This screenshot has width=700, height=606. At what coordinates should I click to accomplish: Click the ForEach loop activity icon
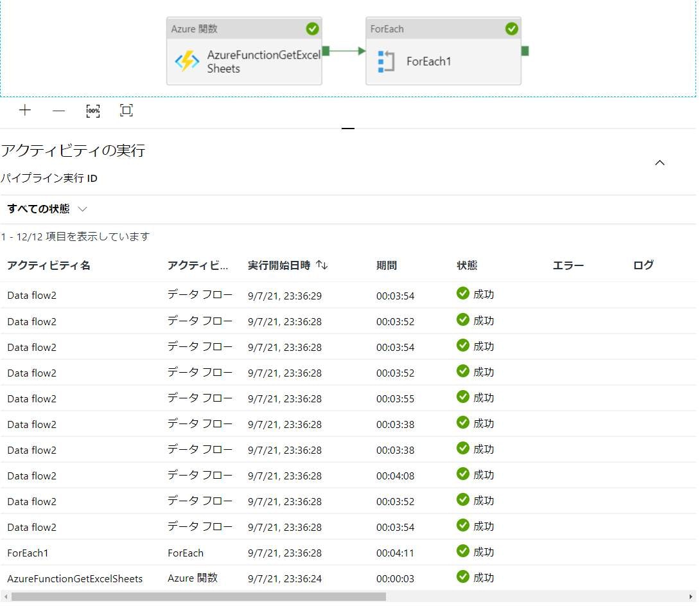(386, 62)
